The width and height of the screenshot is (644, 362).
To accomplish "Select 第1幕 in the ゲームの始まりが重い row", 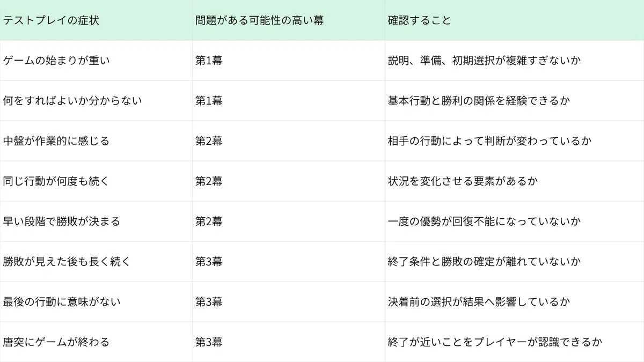I will click(288, 61).
